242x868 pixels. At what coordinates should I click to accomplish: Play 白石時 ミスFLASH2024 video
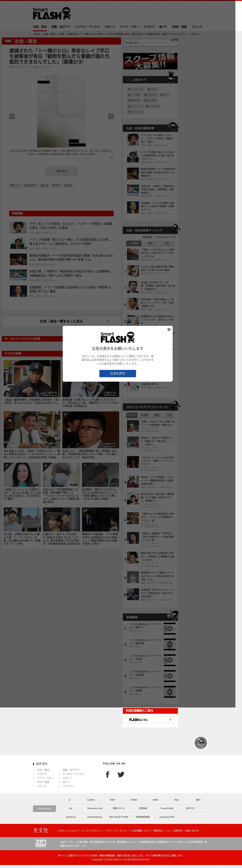(170, 660)
